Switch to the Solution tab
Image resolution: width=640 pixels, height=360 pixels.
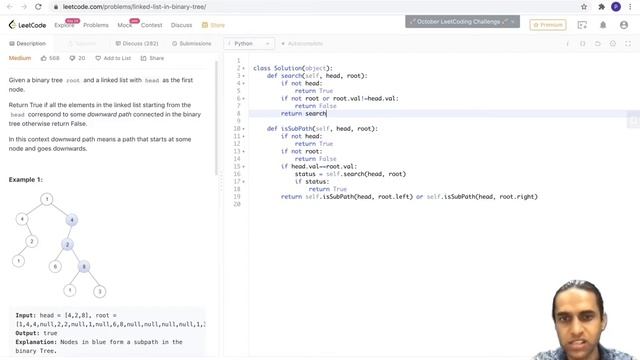click(x=82, y=43)
